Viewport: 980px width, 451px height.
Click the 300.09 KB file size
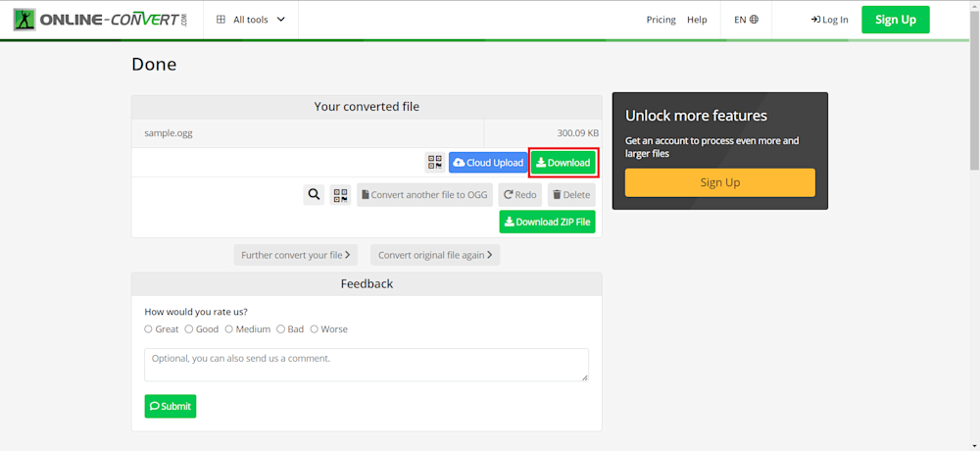[x=578, y=133]
